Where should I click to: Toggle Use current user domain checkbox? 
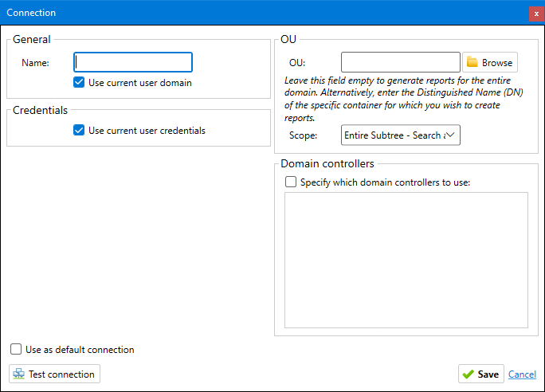(79, 82)
